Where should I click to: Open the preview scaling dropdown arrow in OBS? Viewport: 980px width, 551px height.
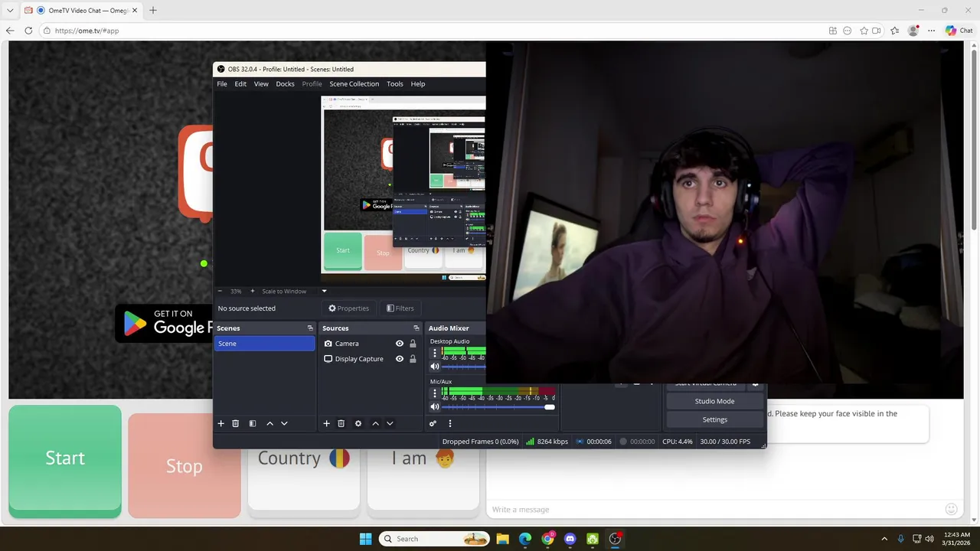pos(324,291)
